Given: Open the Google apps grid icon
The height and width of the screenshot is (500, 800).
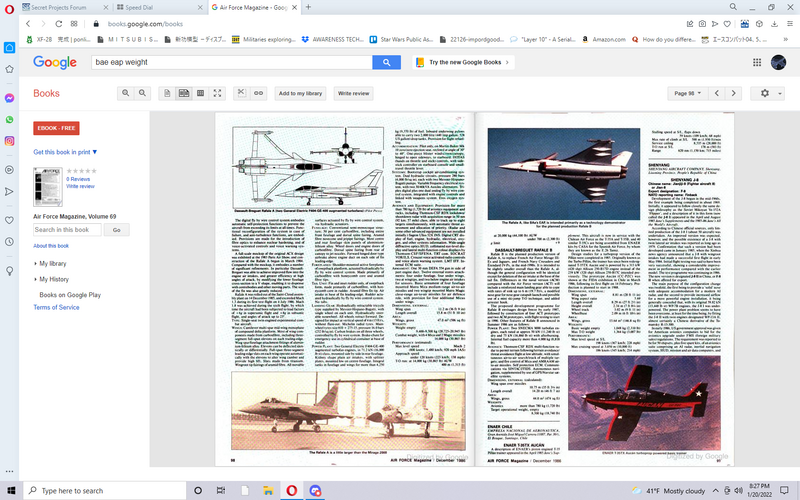Looking at the screenshot, I should (x=757, y=62).
